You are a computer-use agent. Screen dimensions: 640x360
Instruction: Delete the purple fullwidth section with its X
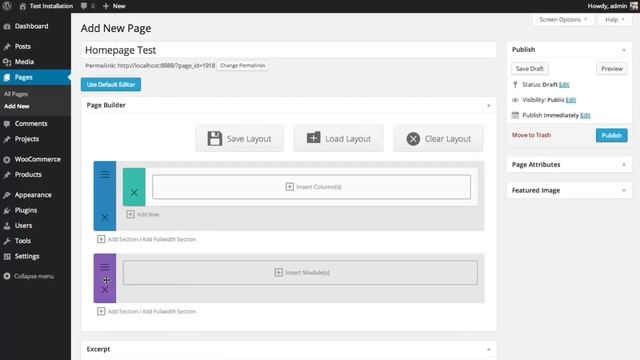pyautogui.click(x=105, y=290)
